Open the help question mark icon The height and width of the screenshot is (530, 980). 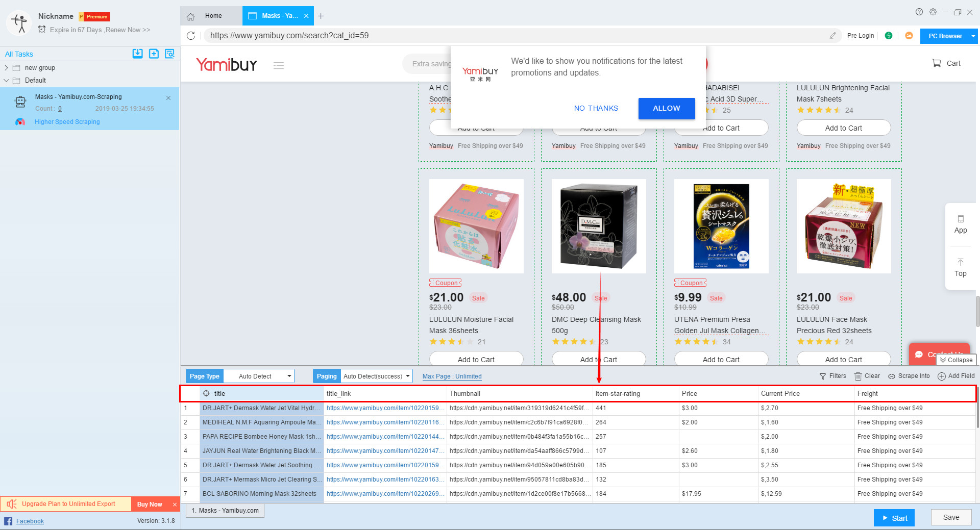click(919, 12)
